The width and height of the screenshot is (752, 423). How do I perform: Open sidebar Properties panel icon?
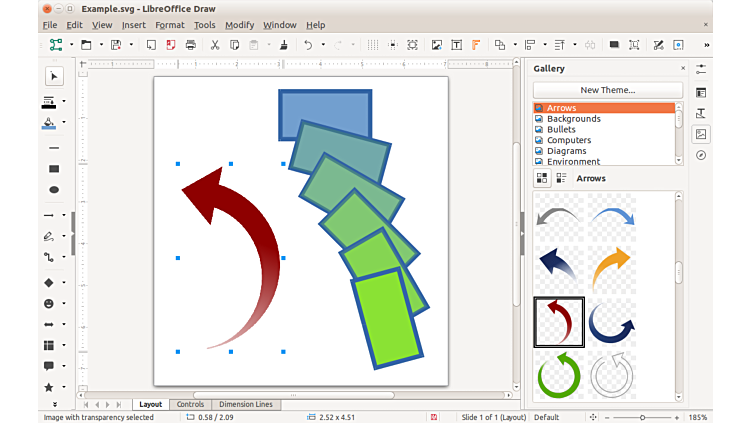701,92
